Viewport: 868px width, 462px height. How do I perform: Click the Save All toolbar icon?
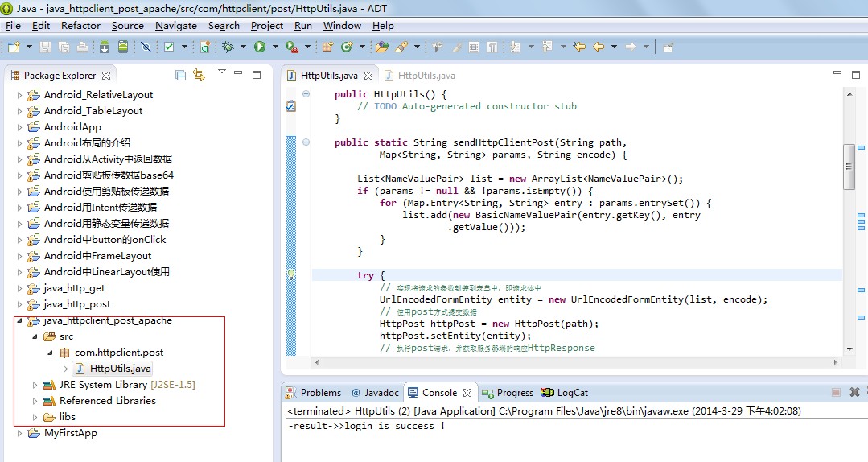[64, 47]
